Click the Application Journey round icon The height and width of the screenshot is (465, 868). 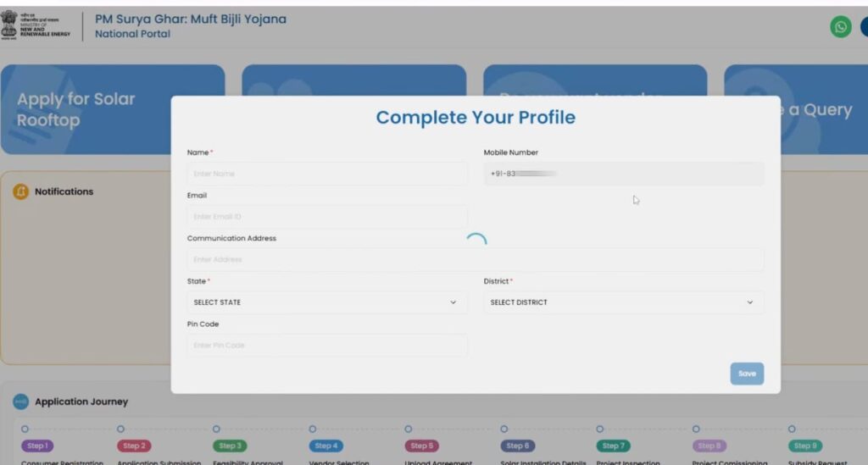point(20,401)
